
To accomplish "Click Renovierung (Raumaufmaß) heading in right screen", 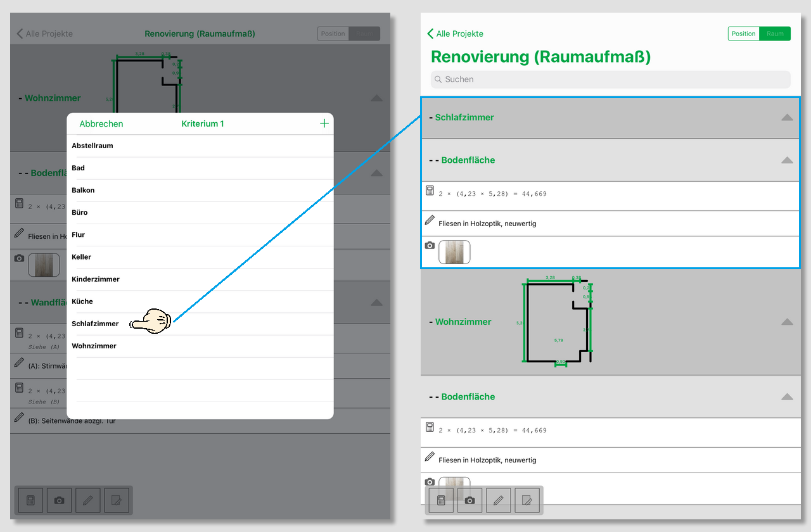I will pyautogui.click(x=540, y=56).
